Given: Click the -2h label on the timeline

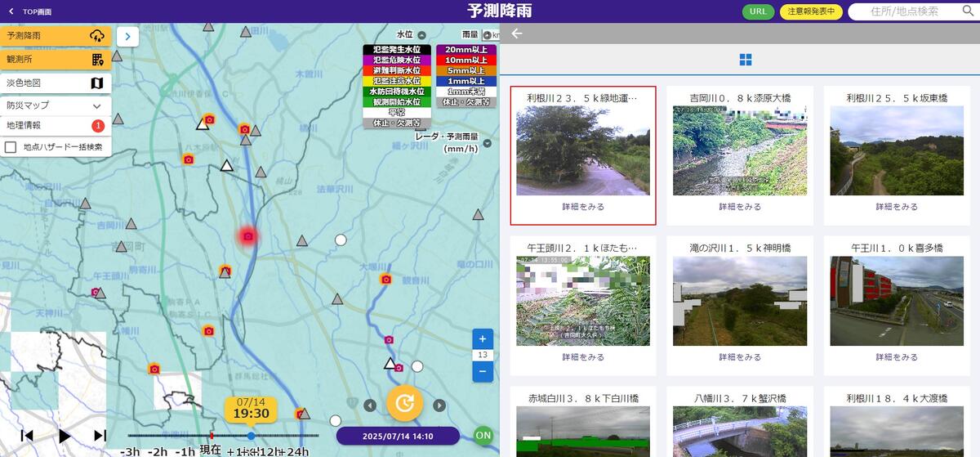Looking at the screenshot, I should pyautogui.click(x=158, y=451).
